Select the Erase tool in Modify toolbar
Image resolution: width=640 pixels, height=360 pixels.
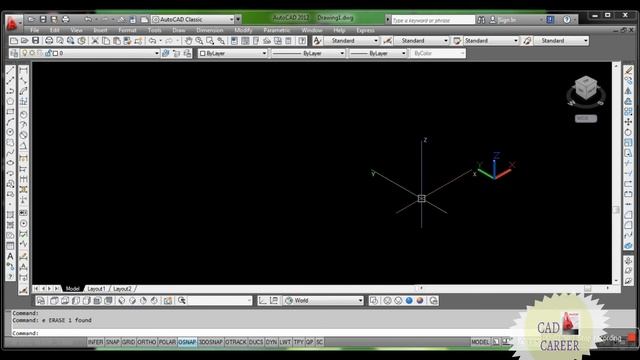coord(629,71)
